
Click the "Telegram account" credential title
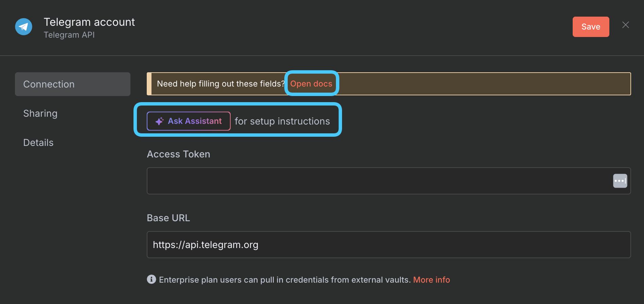(x=89, y=22)
